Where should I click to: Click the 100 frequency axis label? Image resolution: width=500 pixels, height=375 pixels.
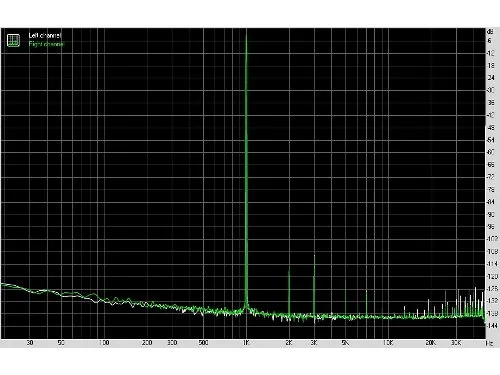(x=104, y=343)
